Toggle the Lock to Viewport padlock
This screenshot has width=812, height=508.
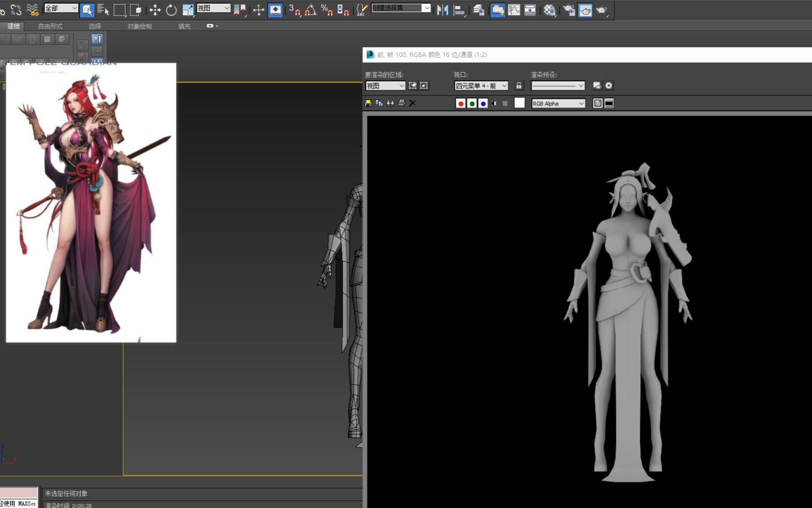tap(519, 86)
